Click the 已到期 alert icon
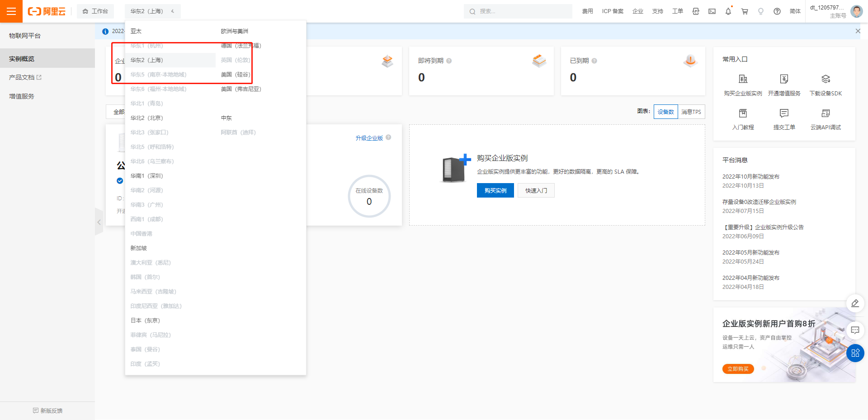This screenshot has height=420, width=868. tap(690, 61)
